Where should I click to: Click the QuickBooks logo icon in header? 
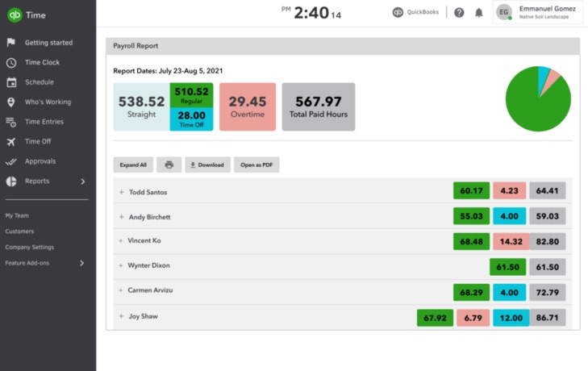point(398,12)
